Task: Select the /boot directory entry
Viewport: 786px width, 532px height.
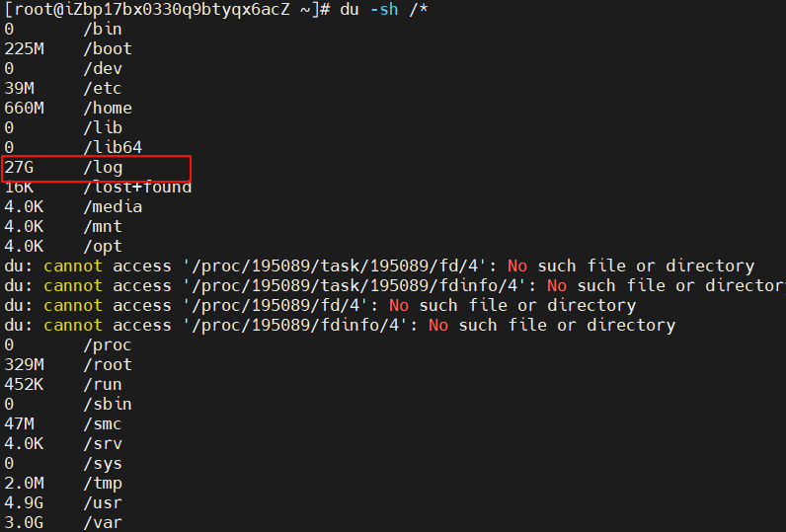Action: [108, 48]
